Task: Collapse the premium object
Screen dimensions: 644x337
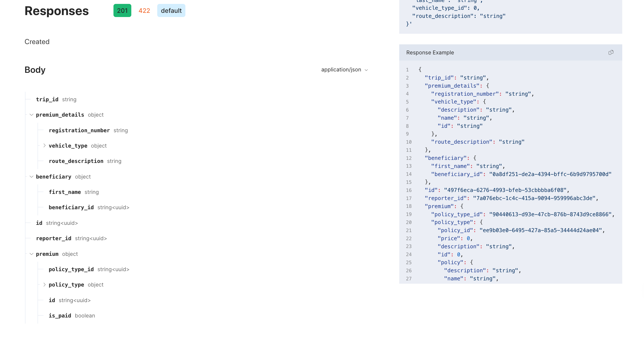Action: pyautogui.click(x=31, y=254)
